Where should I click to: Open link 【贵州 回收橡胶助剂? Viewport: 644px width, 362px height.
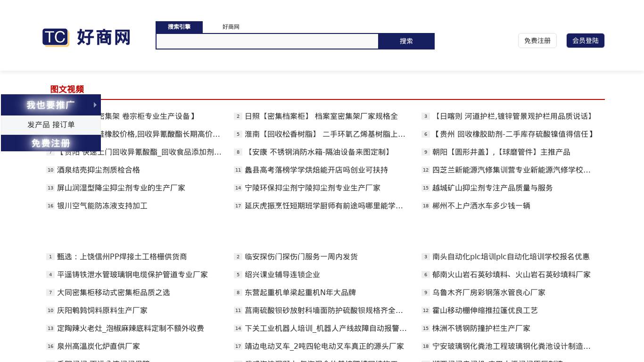tap(514, 134)
